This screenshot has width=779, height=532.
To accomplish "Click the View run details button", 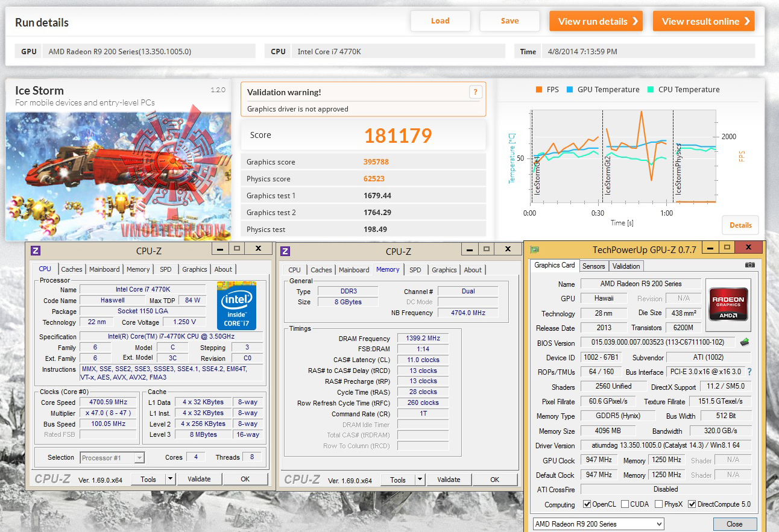I will [596, 21].
